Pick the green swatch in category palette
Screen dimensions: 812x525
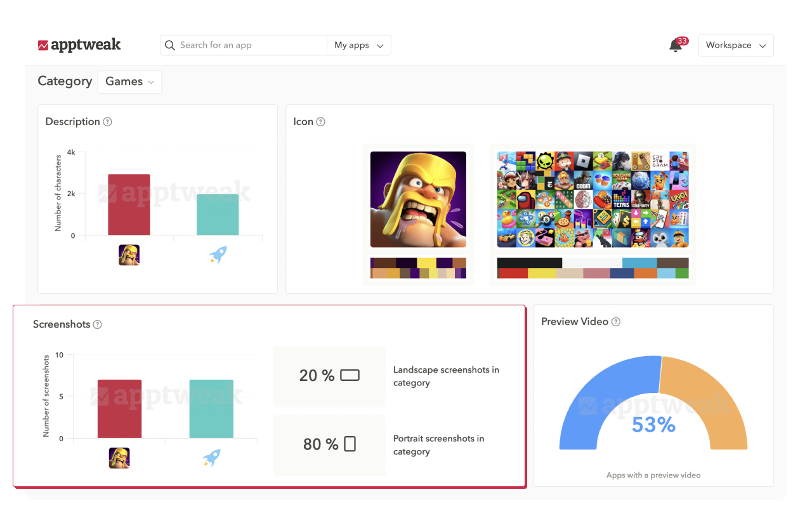pyautogui.click(x=682, y=273)
